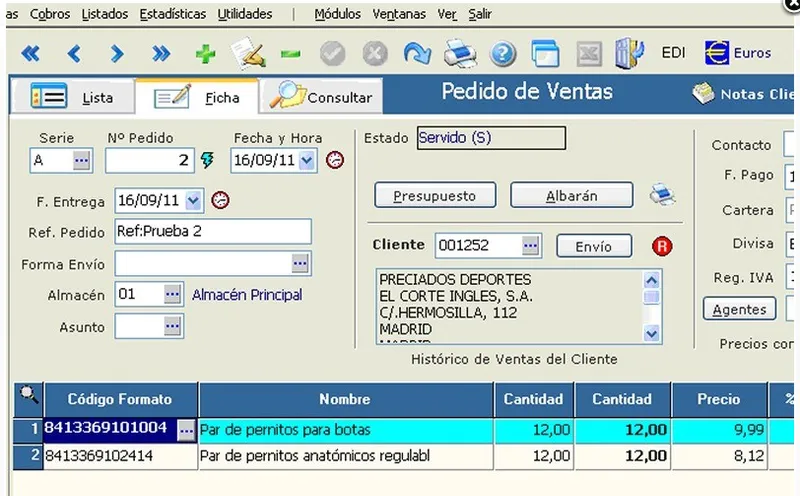Open Cliente lookup ellipsis button
This screenshot has width=800, height=496.
click(x=531, y=246)
